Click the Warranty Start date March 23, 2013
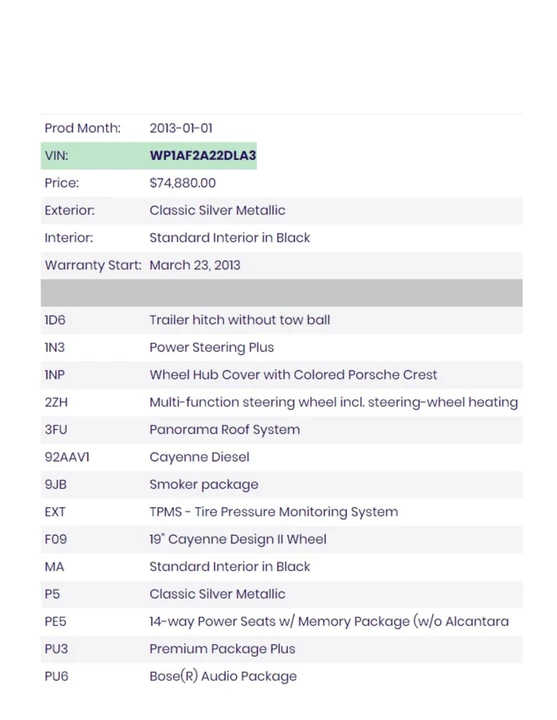557x720 pixels. pyautogui.click(x=195, y=265)
